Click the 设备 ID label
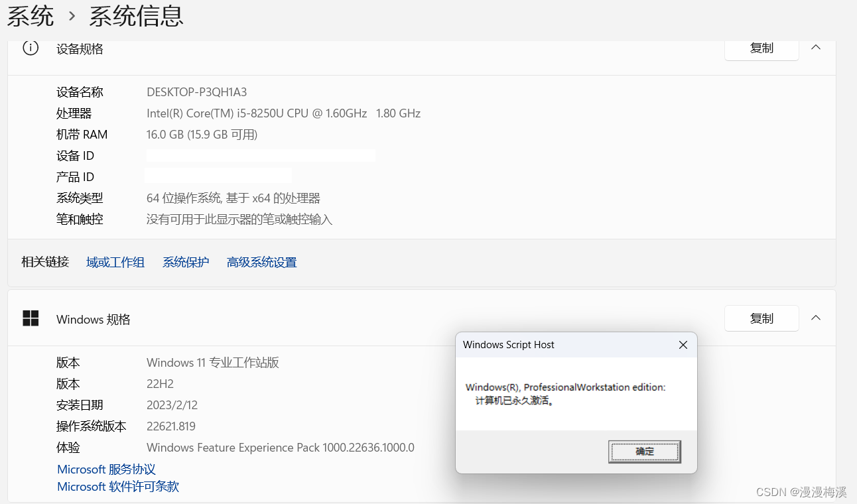857x504 pixels. pos(75,156)
